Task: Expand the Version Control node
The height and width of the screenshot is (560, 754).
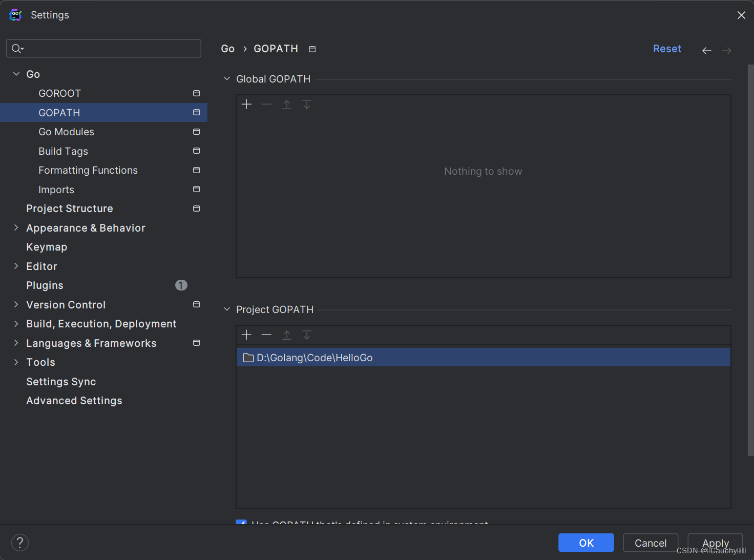Action: [x=16, y=304]
